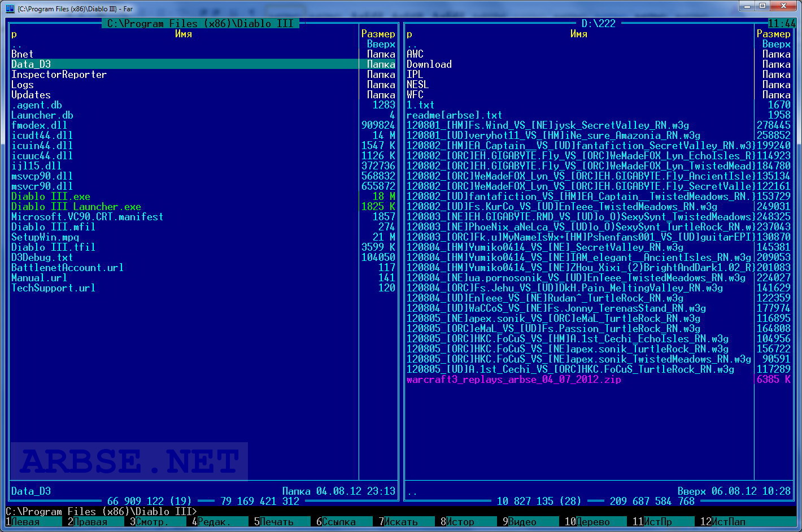Click the right panel path title D:\222

599,24
